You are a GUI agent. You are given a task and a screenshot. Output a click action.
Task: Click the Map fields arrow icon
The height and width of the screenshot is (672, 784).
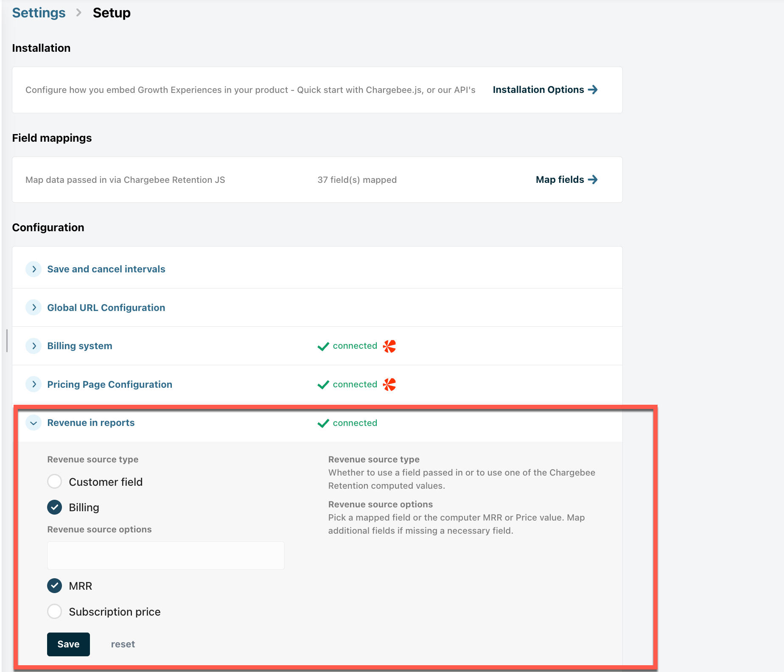click(593, 179)
